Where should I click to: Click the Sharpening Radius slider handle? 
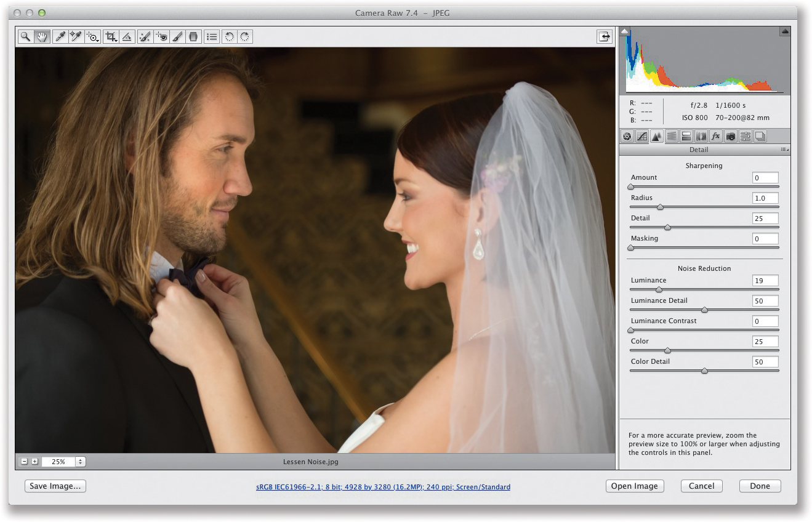[660, 207]
